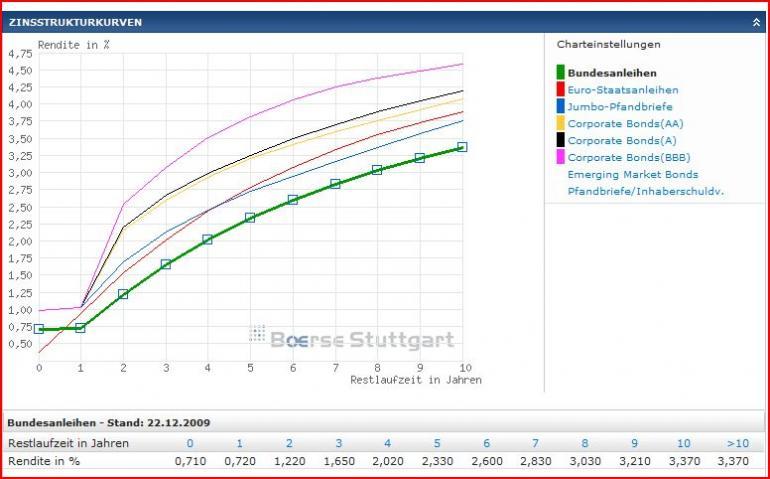The height and width of the screenshot is (479, 770).
Task: Open the Euro-Staatsanleihen curve link
Action: (x=623, y=90)
